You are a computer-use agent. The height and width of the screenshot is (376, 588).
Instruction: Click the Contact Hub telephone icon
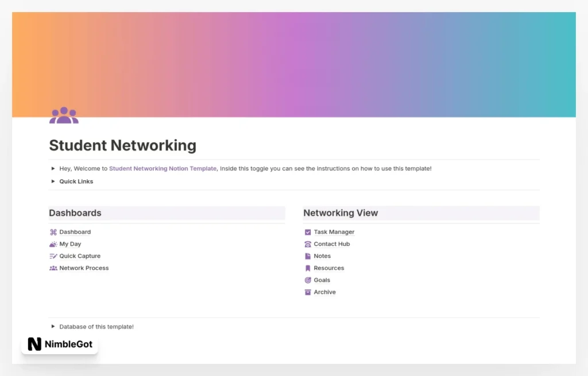click(308, 244)
